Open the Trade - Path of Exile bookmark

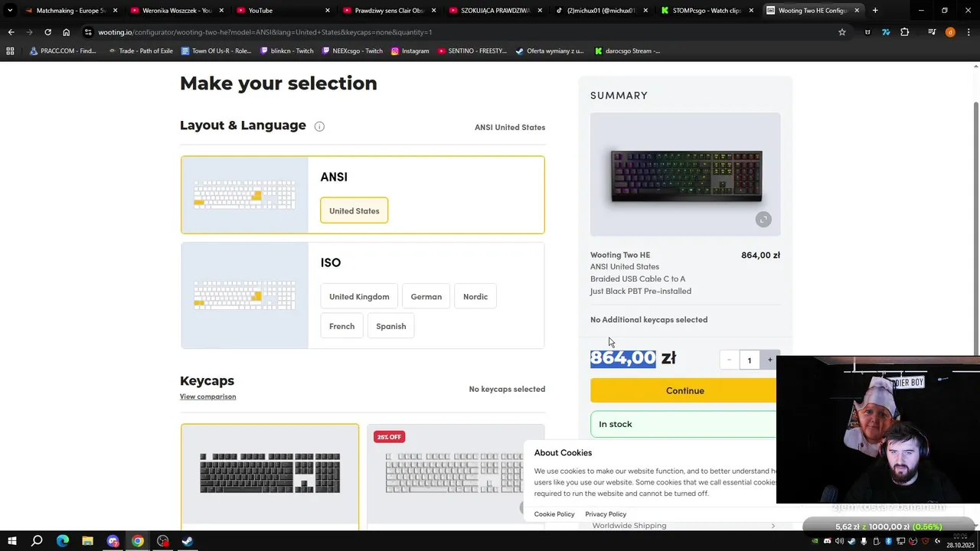[x=140, y=51]
